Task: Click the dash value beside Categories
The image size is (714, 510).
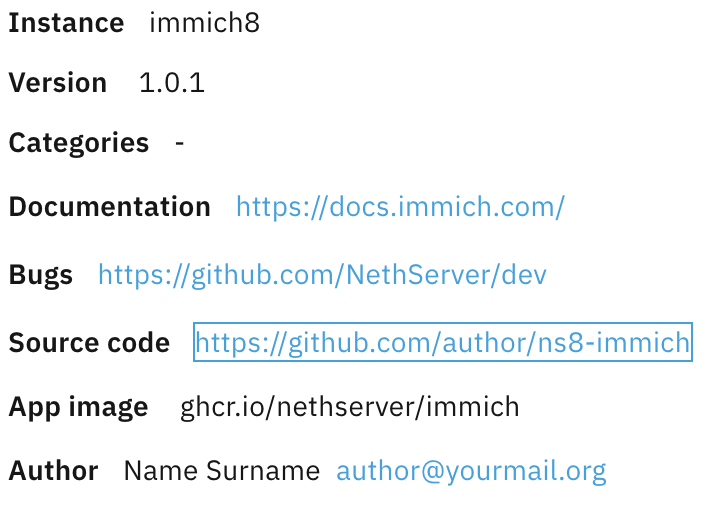Action: pos(179,143)
